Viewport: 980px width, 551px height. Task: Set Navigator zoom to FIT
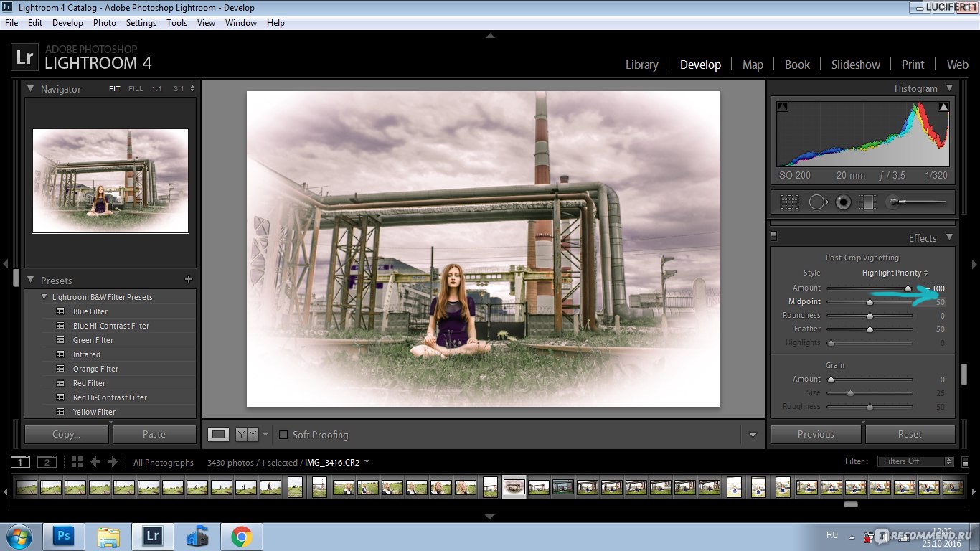pyautogui.click(x=115, y=89)
